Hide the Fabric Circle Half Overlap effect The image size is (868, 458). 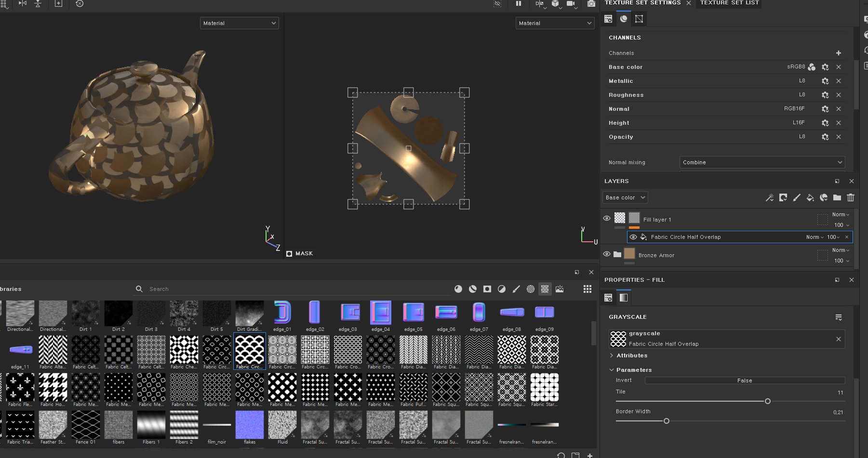pos(633,237)
